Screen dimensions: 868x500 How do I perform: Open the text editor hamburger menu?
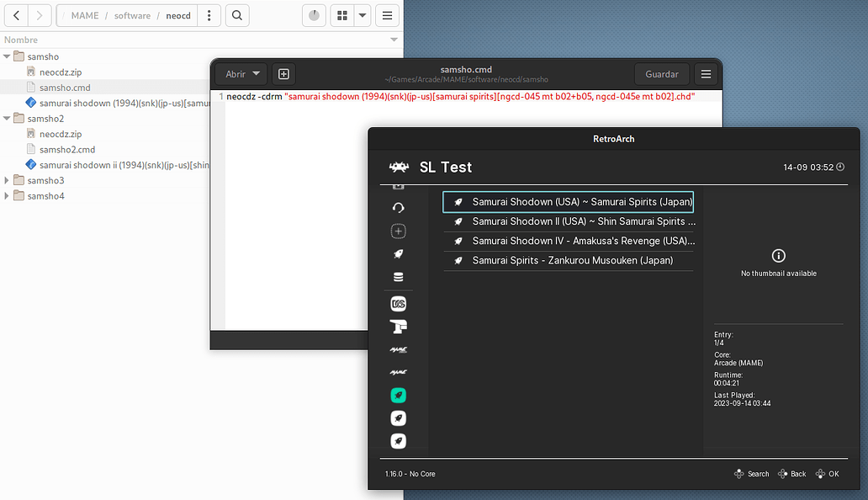coord(706,74)
